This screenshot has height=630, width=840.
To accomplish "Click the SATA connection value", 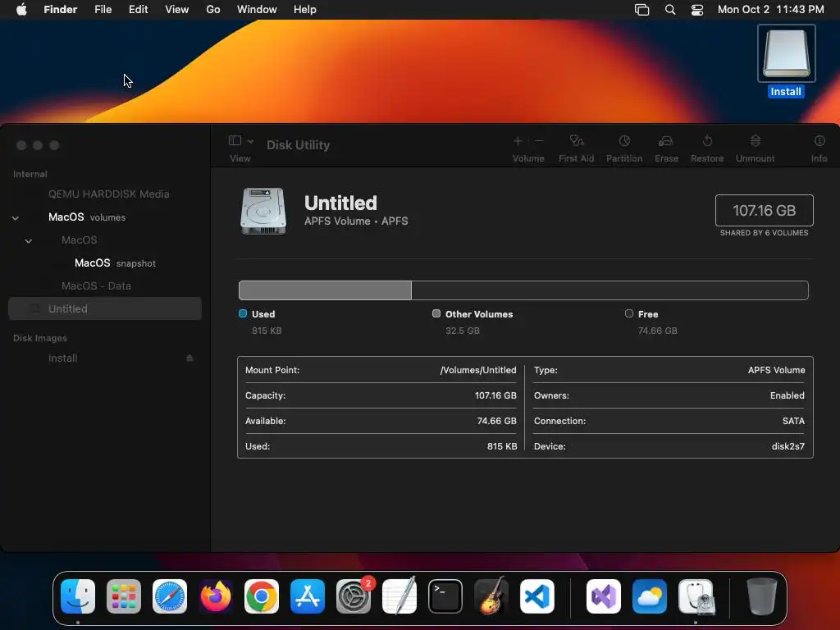I will tap(793, 421).
